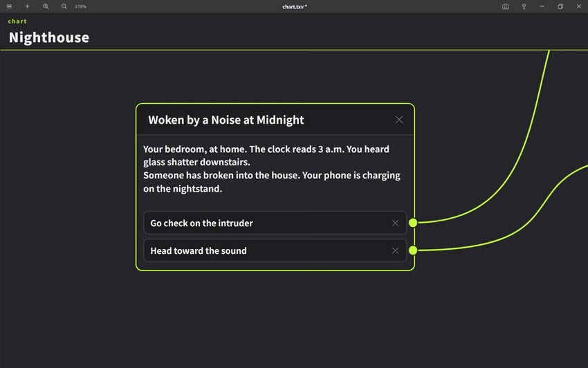The image size is (588, 368).
Task: Click connector dot of Go check on the intruder
Action: coord(413,223)
